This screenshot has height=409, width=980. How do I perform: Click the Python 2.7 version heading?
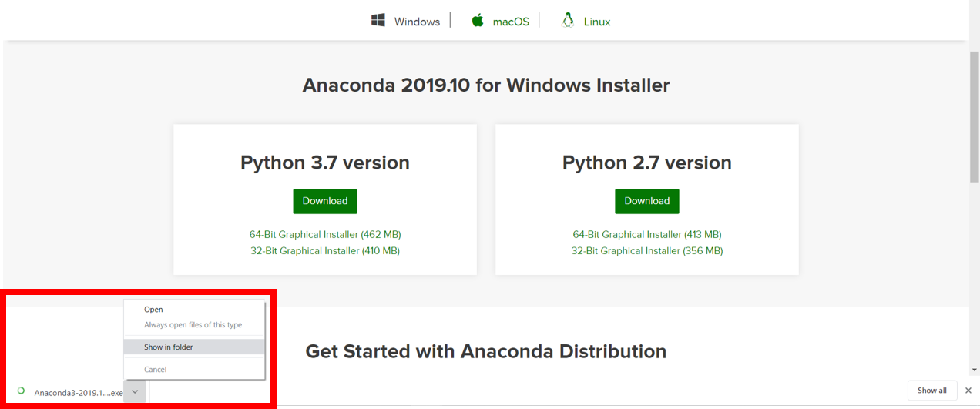(647, 163)
